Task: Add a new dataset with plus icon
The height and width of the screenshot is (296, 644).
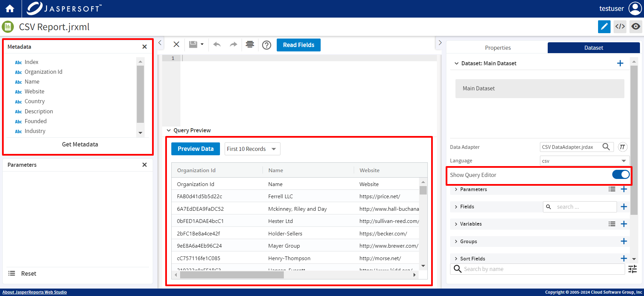Action: (x=620, y=63)
